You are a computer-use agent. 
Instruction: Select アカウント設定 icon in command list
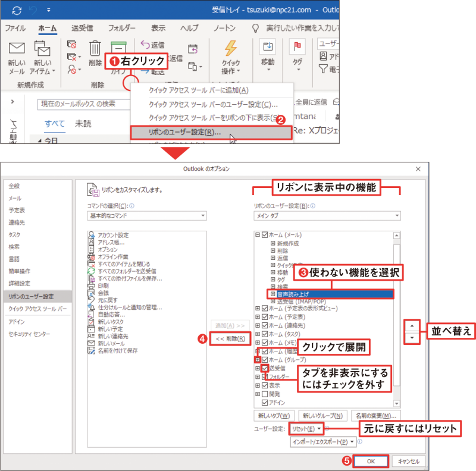pos(92,235)
